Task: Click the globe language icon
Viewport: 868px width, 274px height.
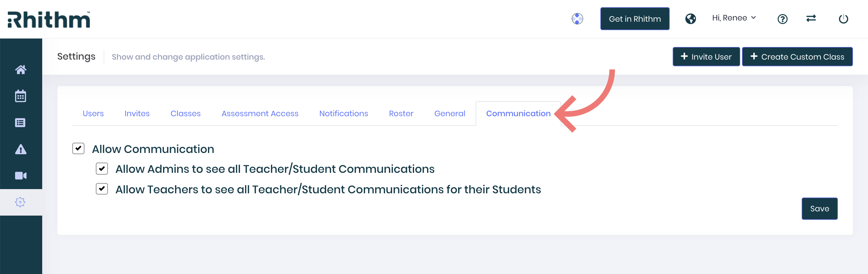Action: tap(691, 18)
